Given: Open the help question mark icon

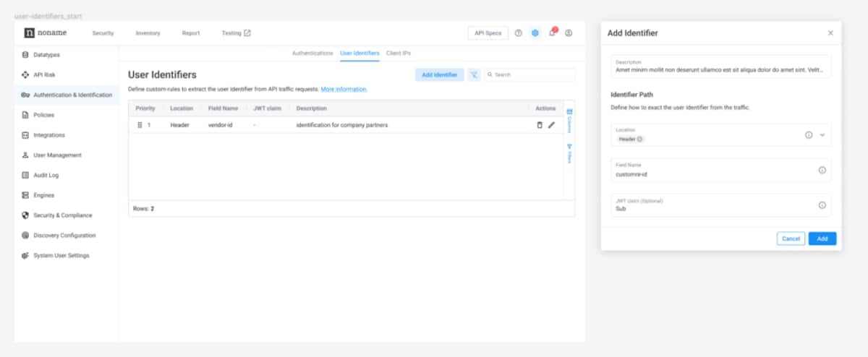Looking at the screenshot, I should tap(518, 33).
